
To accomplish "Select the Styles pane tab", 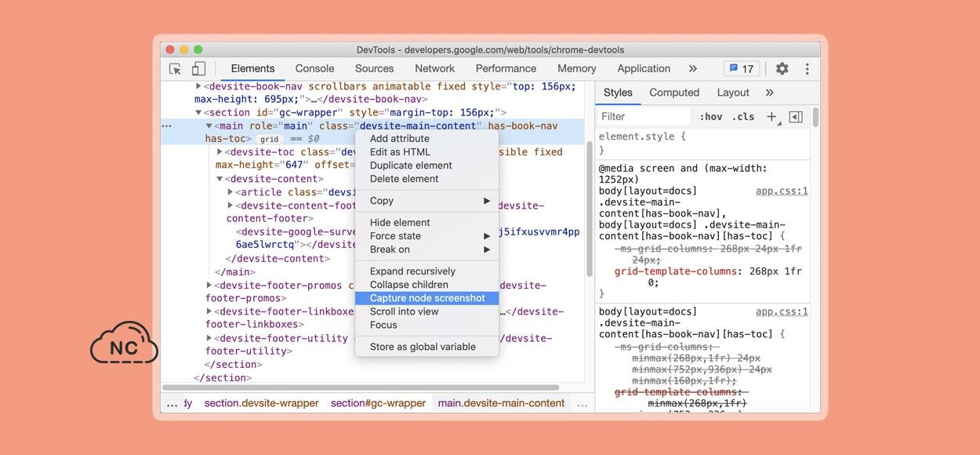I will click(x=618, y=93).
